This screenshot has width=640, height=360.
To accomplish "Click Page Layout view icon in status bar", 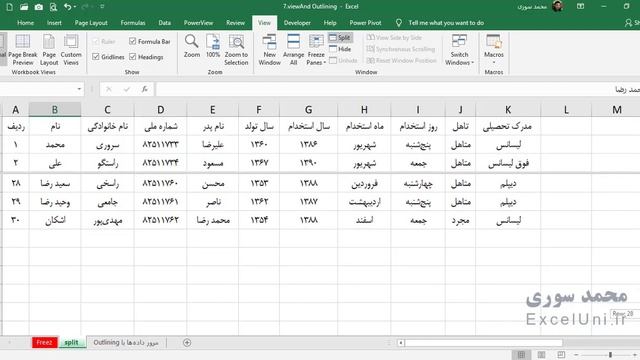I will click(541, 355).
